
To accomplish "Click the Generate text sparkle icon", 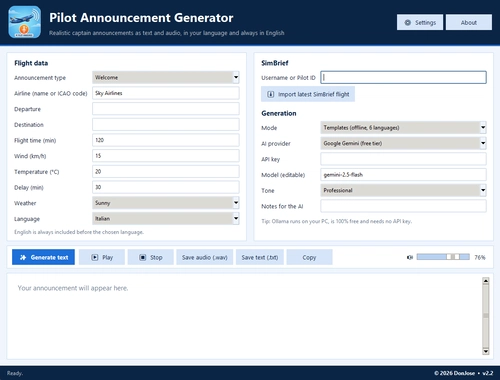I will 23,257.
